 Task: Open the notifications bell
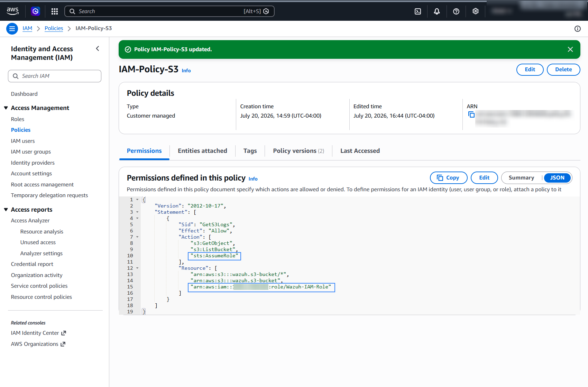point(437,11)
